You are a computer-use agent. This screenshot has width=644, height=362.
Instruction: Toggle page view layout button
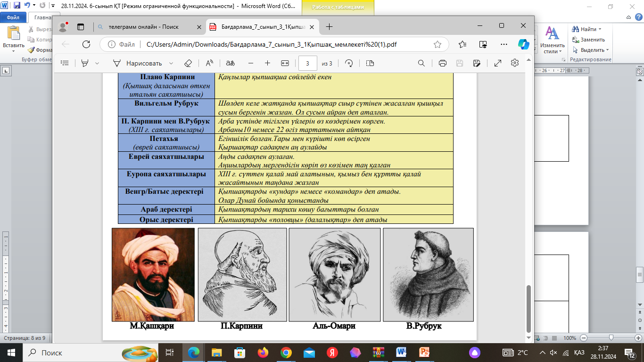(370, 63)
